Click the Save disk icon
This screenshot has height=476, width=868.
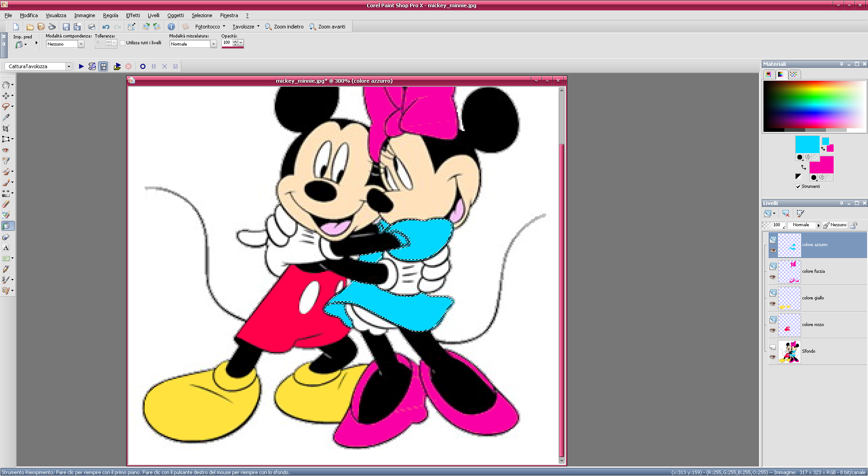point(66,27)
